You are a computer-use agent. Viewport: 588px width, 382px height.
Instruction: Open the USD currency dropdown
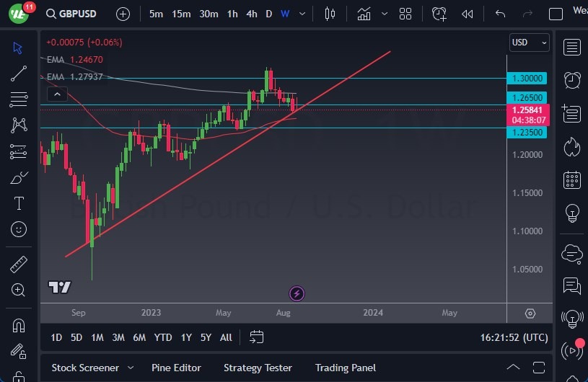pos(530,43)
